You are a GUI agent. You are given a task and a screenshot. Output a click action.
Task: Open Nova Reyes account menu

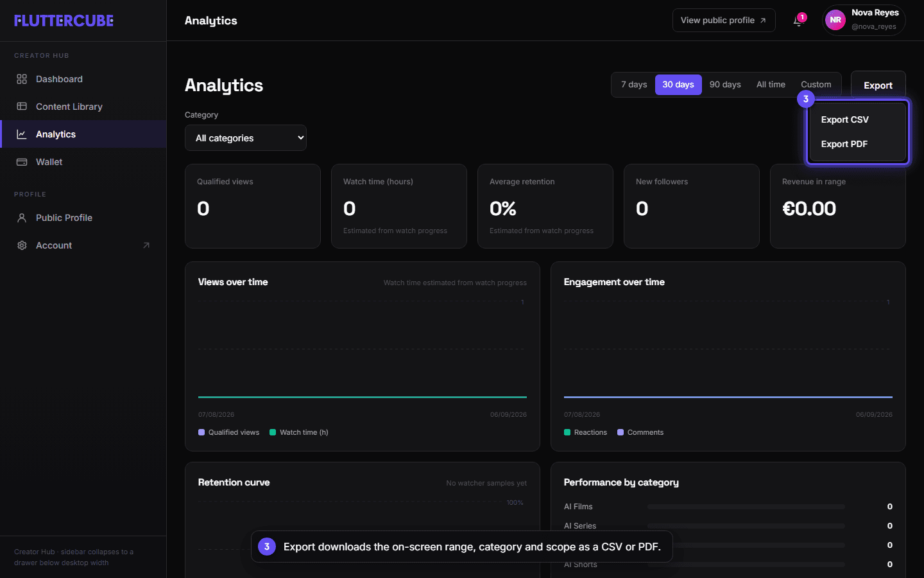(x=864, y=20)
